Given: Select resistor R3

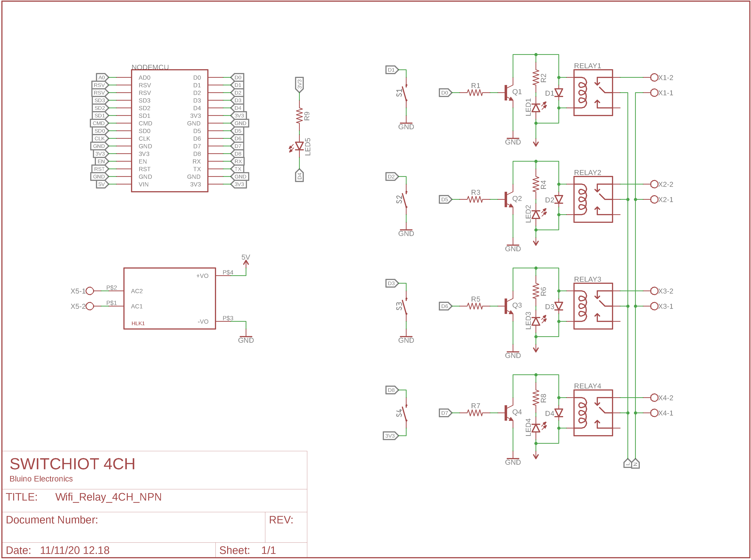Looking at the screenshot, I should pyautogui.click(x=475, y=199).
